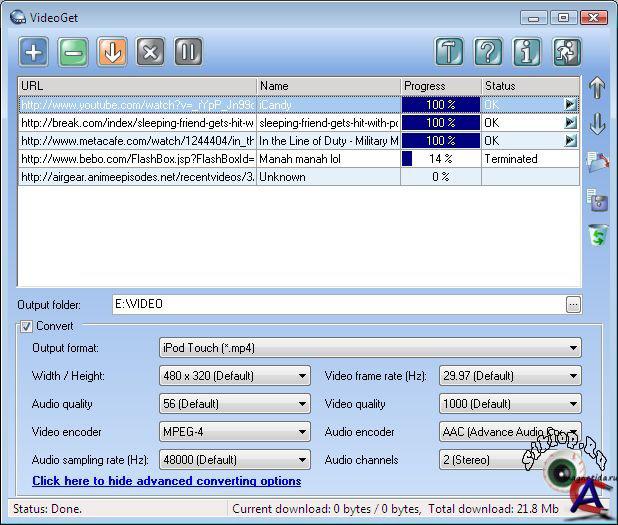Toggle the Convert checkbox

(x=26, y=326)
